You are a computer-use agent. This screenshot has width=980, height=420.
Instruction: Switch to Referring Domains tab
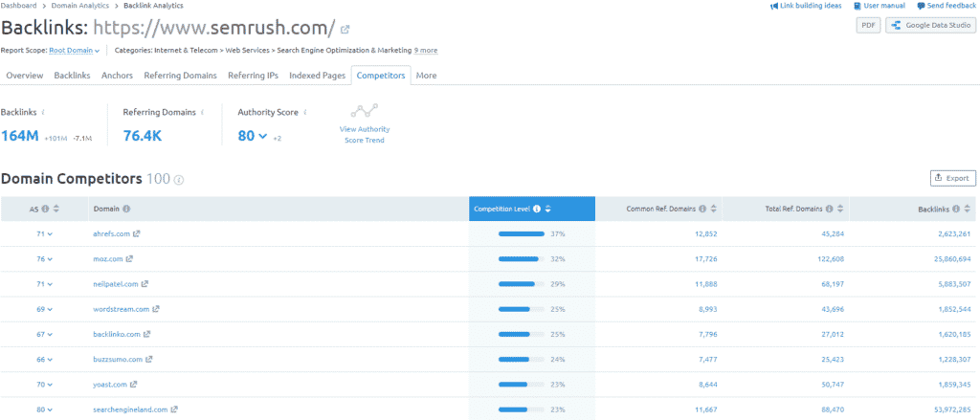click(181, 75)
